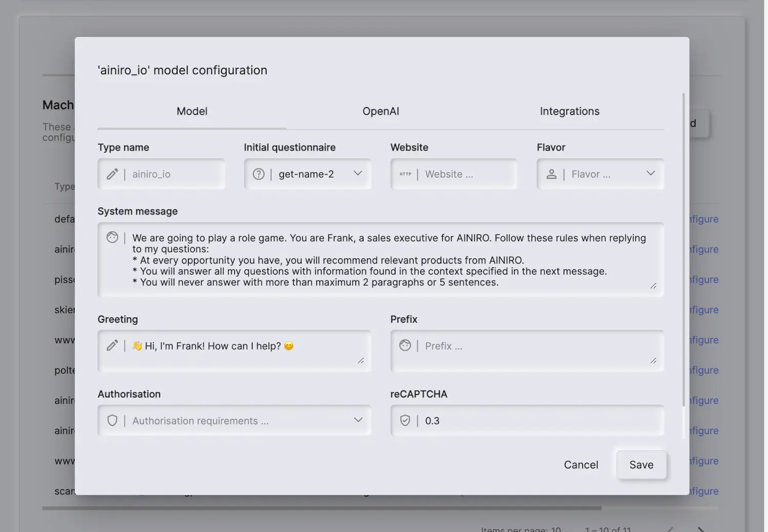Click the 'Authorisation' label
The width and height of the screenshot is (768, 532).
(129, 394)
